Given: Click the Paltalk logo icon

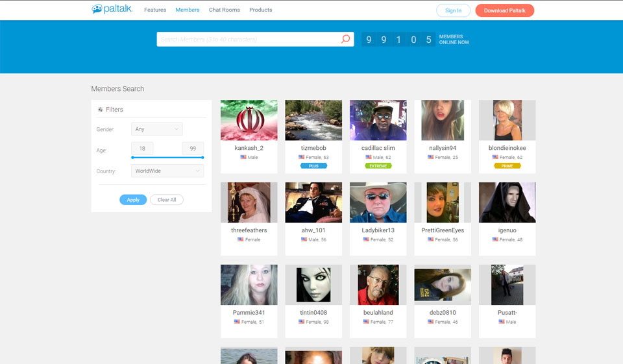Looking at the screenshot, I should point(97,10).
